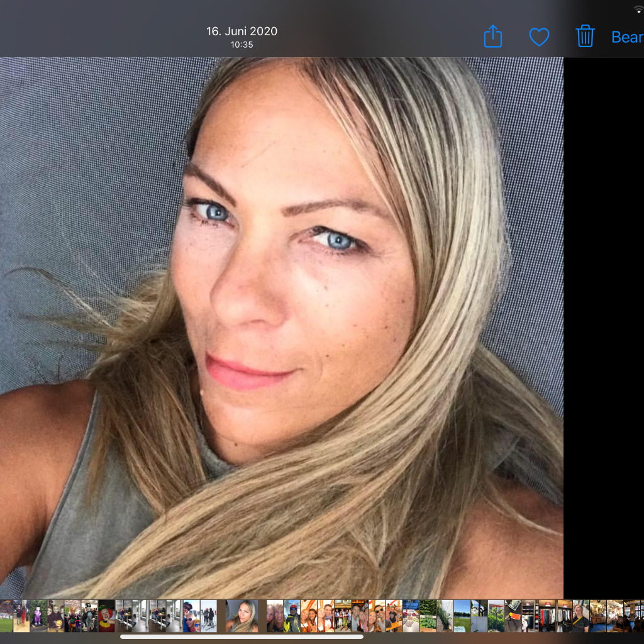Select the skiers in snow thumbnail
Image resolution: width=644 pixels, height=644 pixels.
click(x=208, y=616)
